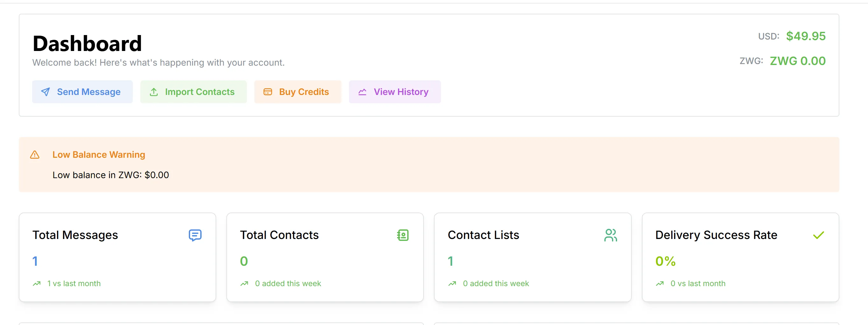Select the paper plane icon on Send Message
The width and height of the screenshot is (868, 325).
point(45,91)
